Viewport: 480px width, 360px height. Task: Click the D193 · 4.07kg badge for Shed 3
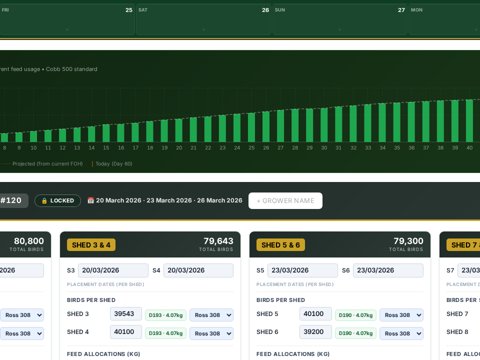coord(166,315)
